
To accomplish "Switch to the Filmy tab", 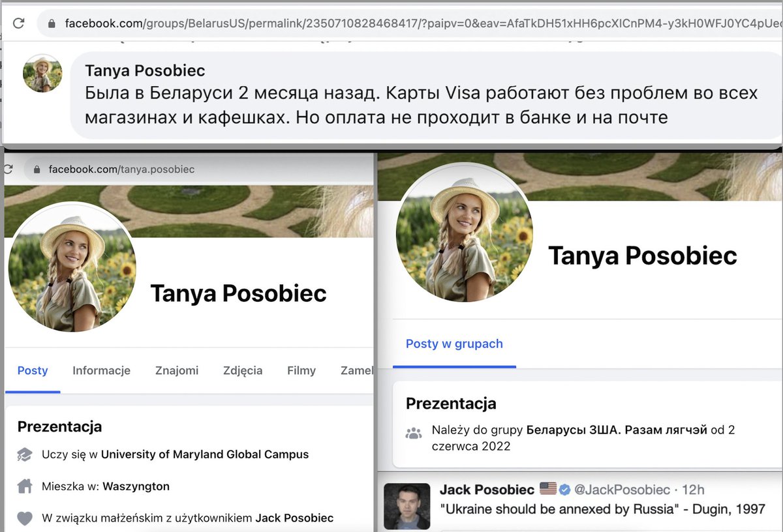I will click(301, 370).
